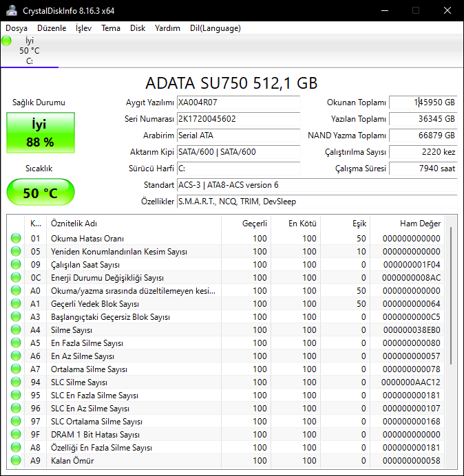
Task: Select the Ortalama Silme Sayısı row name
Action: [x=89, y=369]
